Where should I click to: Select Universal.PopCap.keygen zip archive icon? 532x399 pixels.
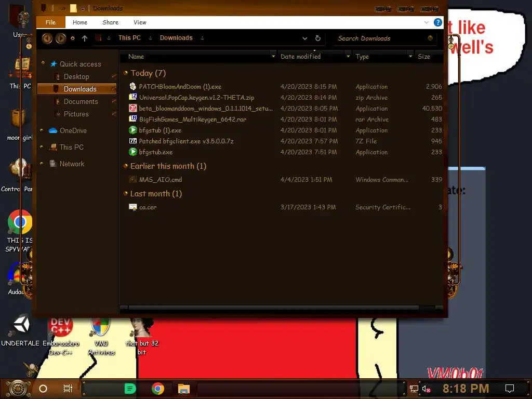click(x=133, y=97)
